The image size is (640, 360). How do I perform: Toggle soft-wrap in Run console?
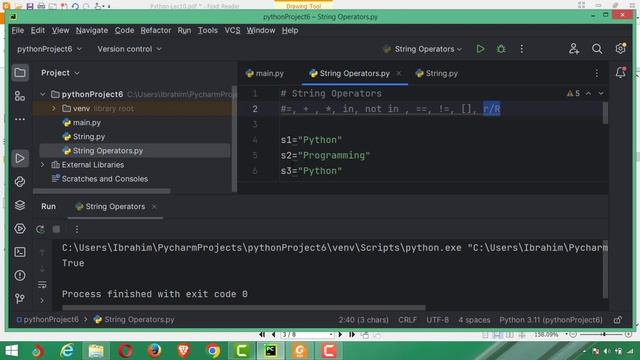click(42, 284)
